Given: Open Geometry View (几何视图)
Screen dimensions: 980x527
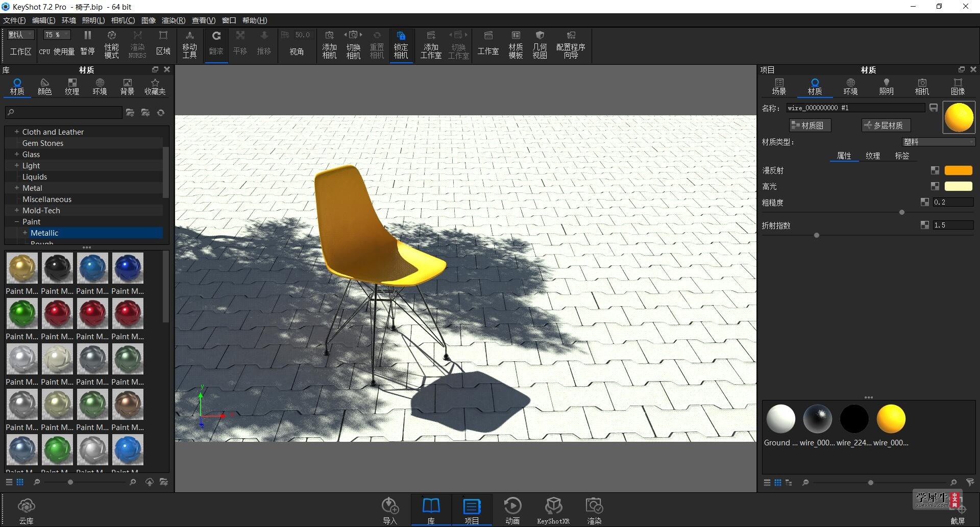Looking at the screenshot, I should [540, 44].
